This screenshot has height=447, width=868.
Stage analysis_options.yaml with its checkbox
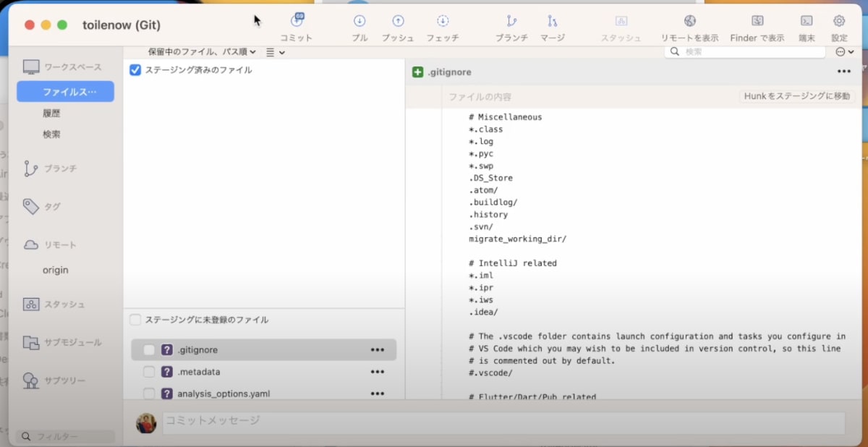pyautogui.click(x=149, y=394)
